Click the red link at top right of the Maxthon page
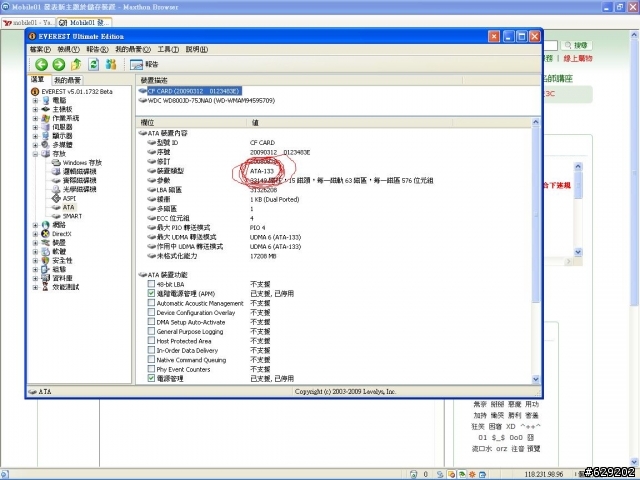 click(578, 59)
